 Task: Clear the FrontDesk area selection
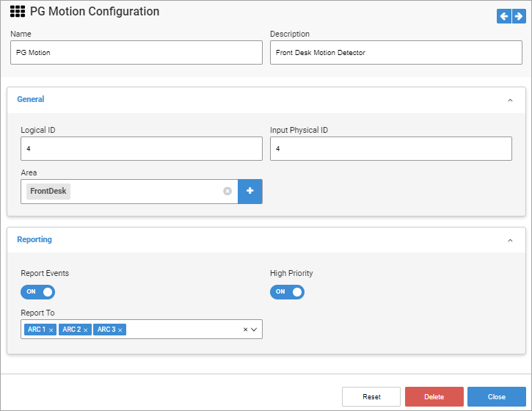click(227, 191)
